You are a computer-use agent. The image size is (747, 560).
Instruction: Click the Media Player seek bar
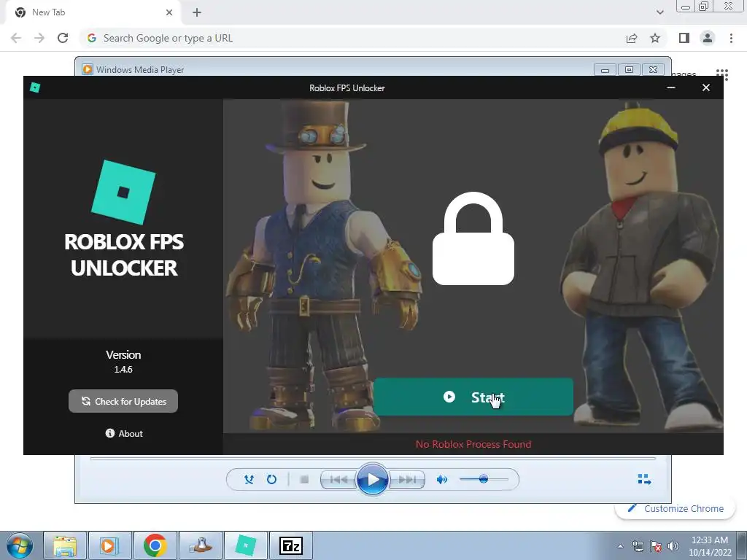coord(373,459)
